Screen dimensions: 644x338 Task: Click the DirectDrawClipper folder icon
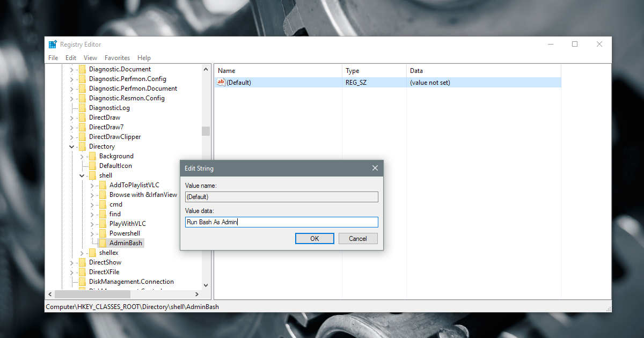point(82,137)
